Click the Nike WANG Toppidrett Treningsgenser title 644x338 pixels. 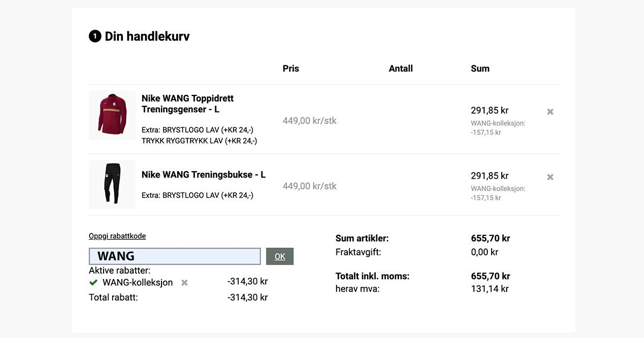[188, 104]
